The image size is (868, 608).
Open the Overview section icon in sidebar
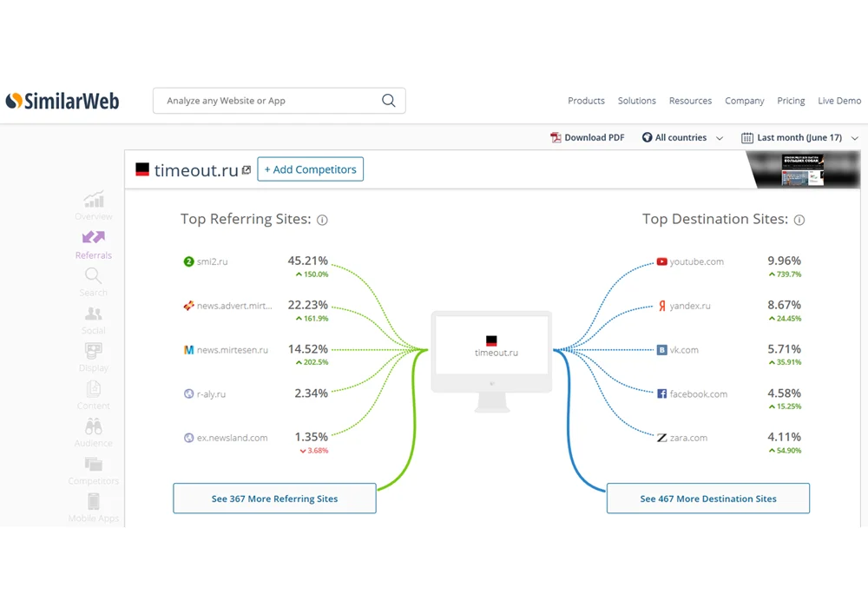pos(94,200)
